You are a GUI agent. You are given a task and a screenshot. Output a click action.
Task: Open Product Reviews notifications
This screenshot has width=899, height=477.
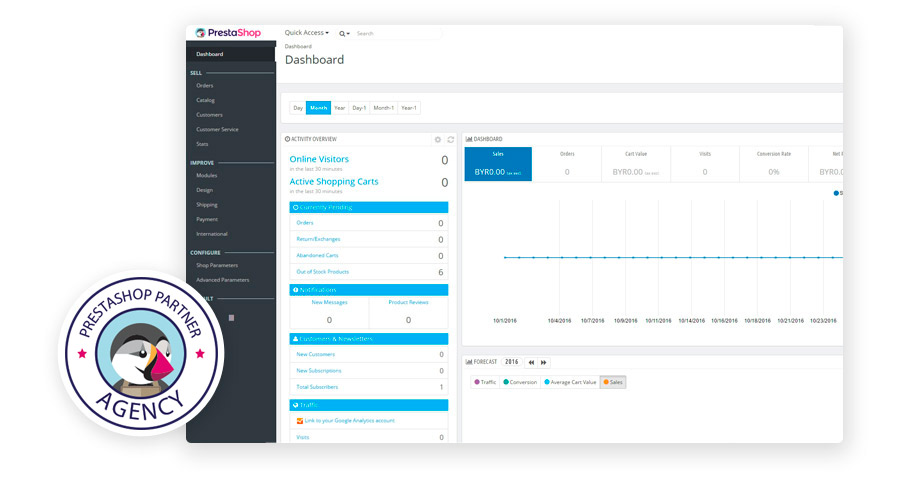pyautogui.click(x=408, y=302)
